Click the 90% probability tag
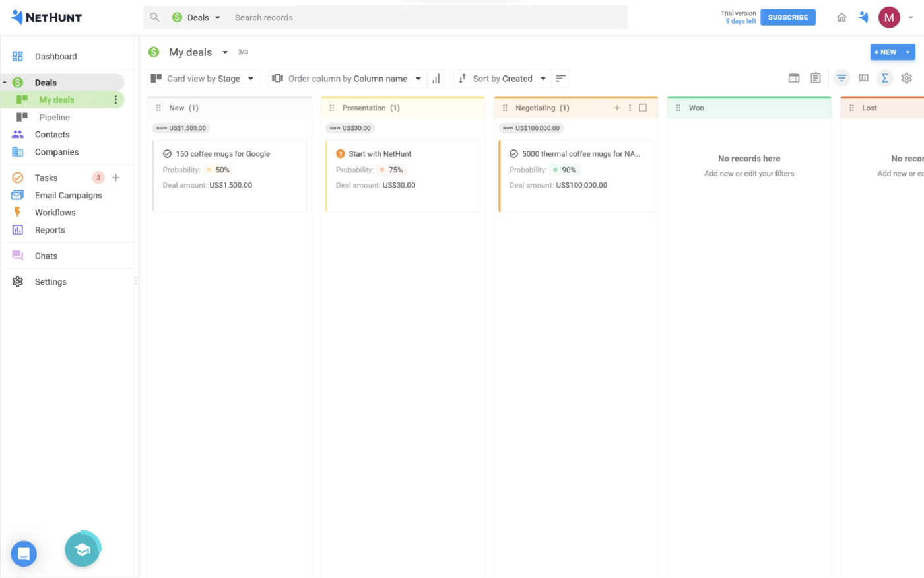924x578 pixels. point(565,170)
